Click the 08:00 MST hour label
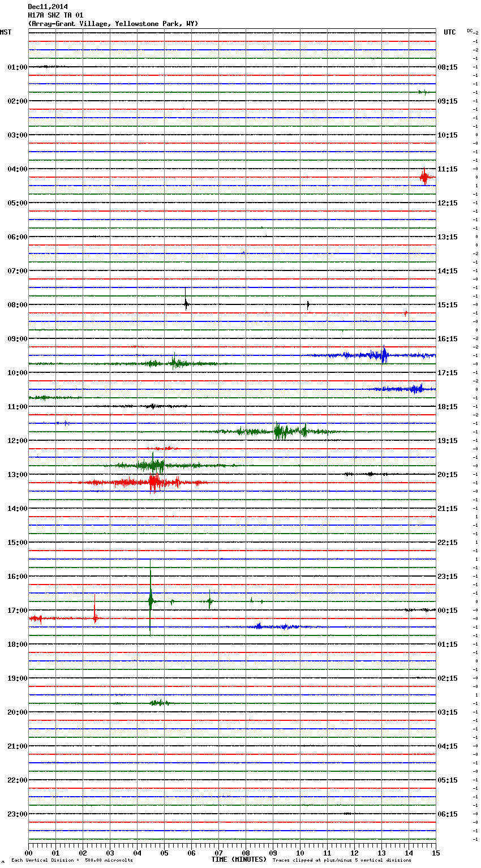Screen dimensions: 481x868 [17, 305]
